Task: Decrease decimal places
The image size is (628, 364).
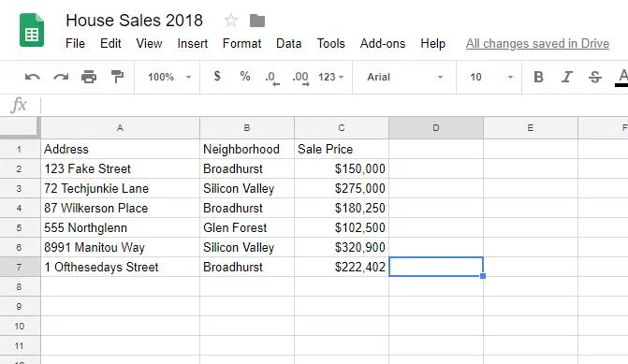Action: (x=272, y=78)
